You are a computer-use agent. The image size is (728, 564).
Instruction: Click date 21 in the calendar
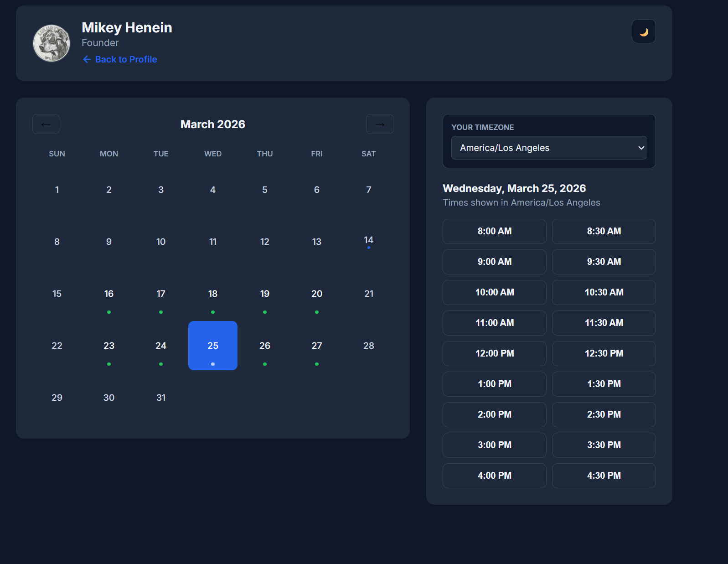[369, 294]
